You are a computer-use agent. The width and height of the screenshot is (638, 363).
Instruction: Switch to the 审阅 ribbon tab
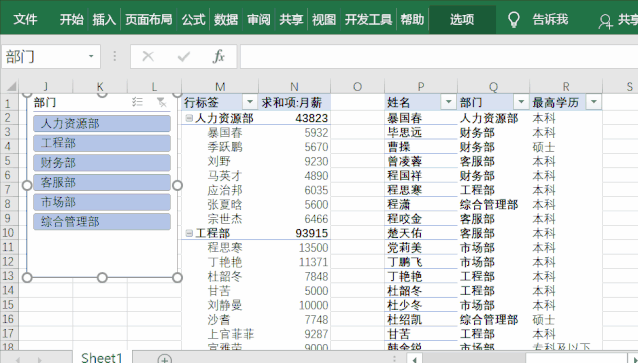point(258,20)
